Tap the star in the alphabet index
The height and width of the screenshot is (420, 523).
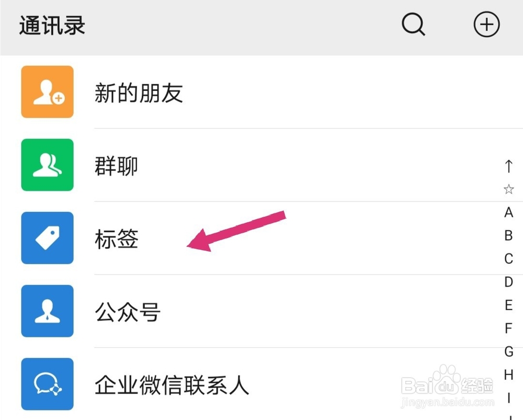pyautogui.click(x=508, y=189)
